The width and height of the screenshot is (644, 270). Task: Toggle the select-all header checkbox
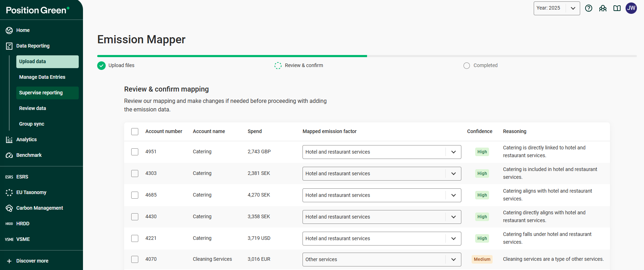click(x=135, y=132)
